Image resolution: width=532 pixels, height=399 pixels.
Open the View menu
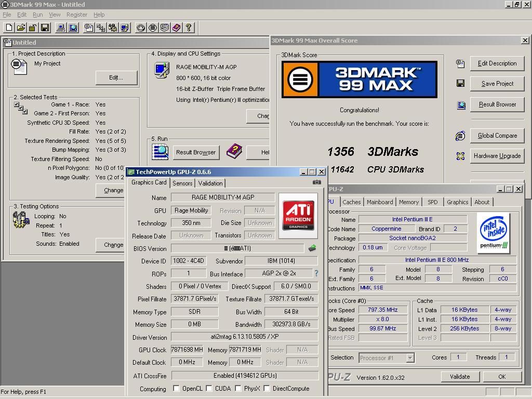coord(55,15)
